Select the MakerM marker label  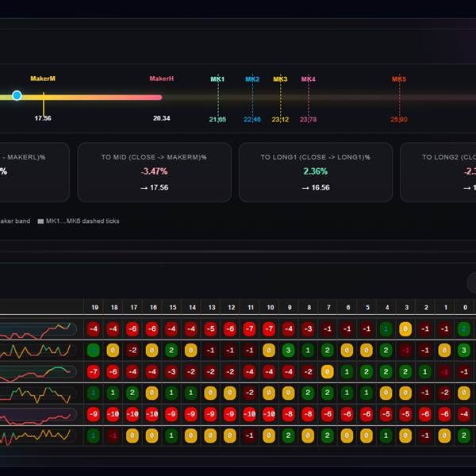click(43, 79)
